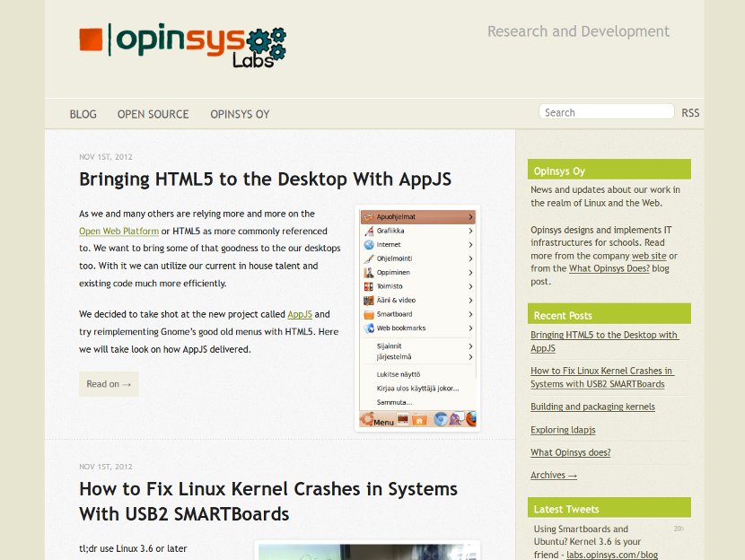
Task: Open the OPEN SOURCE navigation item
Action: click(x=153, y=115)
